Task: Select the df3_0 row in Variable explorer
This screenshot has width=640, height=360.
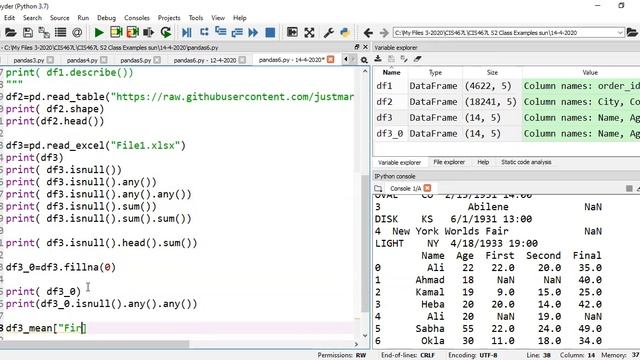Action: (x=507, y=133)
